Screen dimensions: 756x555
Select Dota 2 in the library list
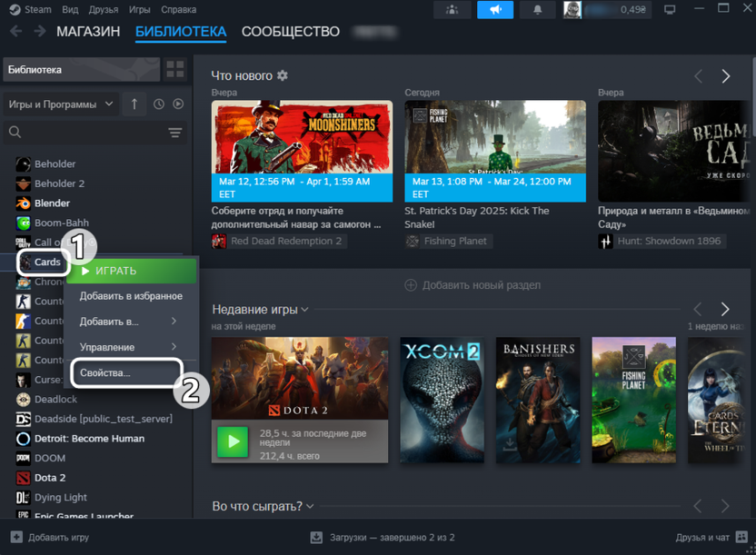(50, 478)
